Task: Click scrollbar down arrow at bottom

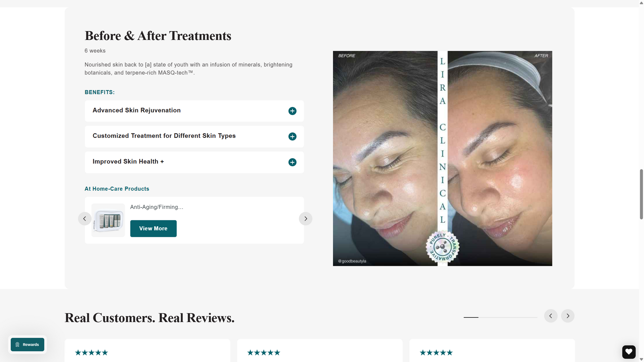Action: pyautogui.click(x=641, y=359)
